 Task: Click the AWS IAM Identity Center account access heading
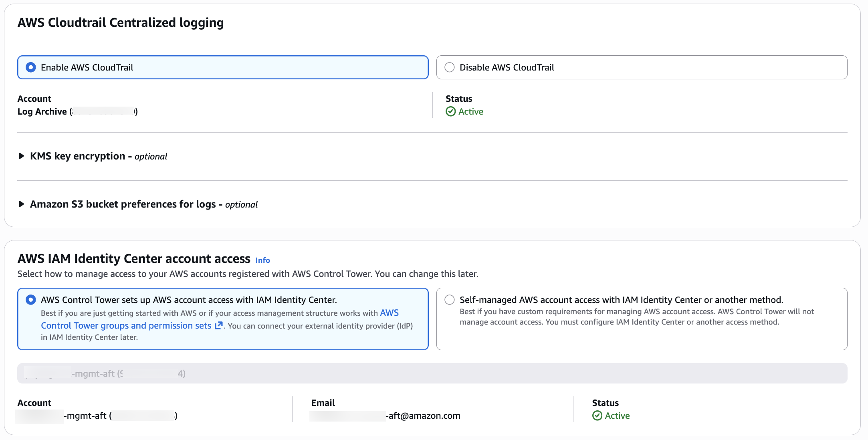coord(134,259)
